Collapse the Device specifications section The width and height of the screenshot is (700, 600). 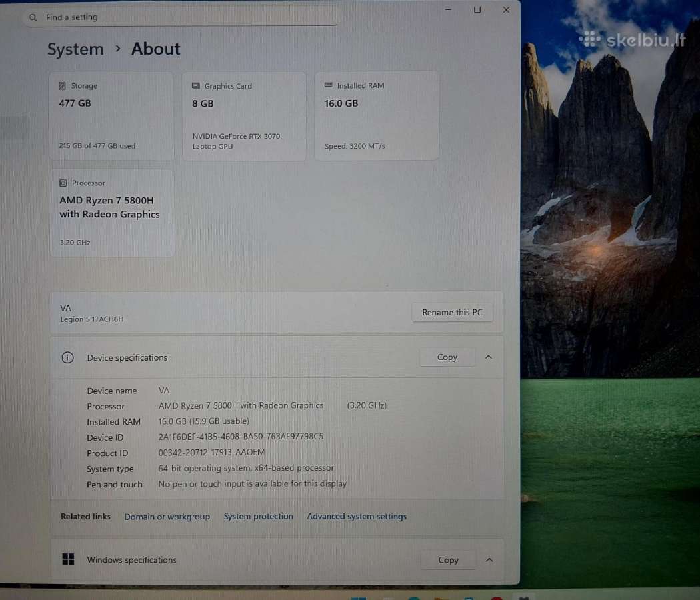click(489, 357)
